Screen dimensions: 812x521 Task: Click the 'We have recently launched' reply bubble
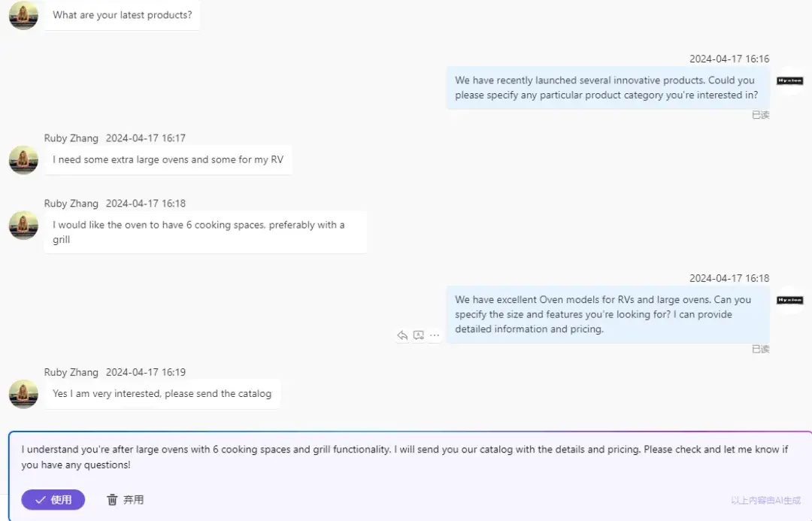[x=607, y=87]
